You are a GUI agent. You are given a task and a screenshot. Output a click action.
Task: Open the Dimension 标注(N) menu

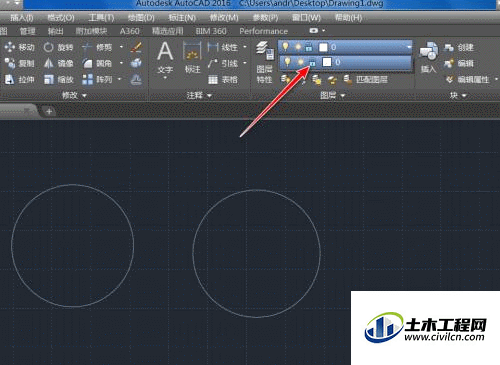coord(182,18)
